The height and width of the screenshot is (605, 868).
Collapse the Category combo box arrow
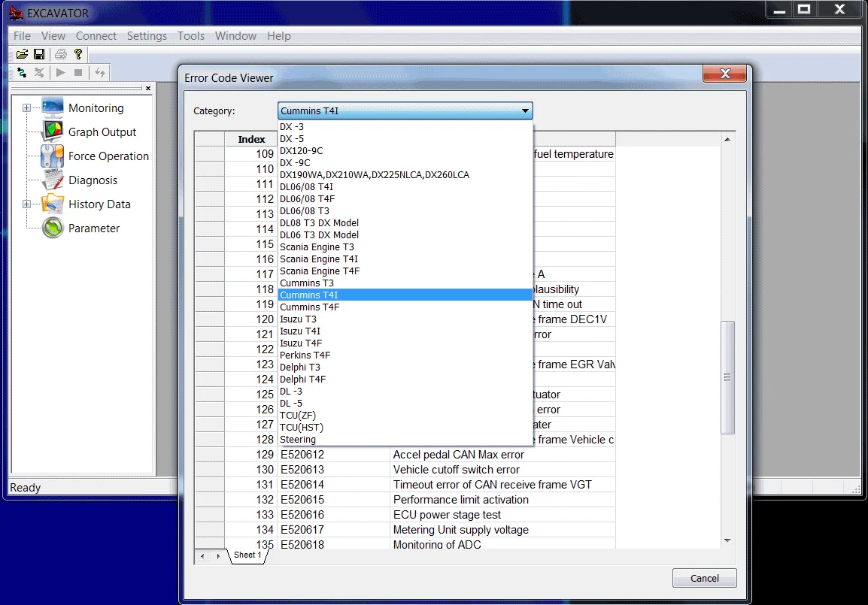[x=524, y=111]
